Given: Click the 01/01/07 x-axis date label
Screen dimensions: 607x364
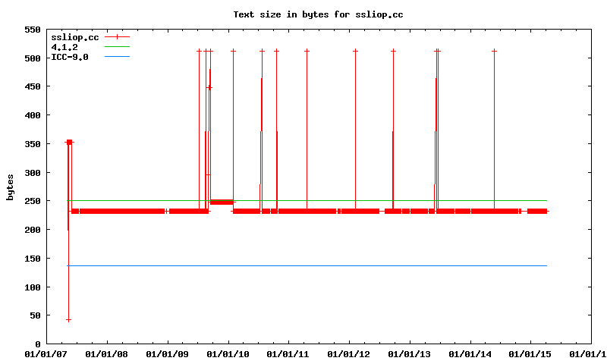Looking at the screenshot, I should coord(44,354).
